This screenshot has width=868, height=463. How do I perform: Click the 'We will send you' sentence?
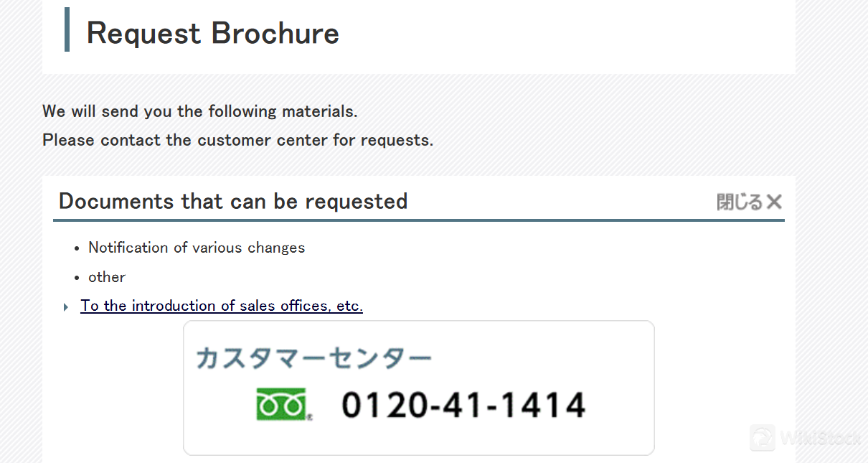pos(199,111)
